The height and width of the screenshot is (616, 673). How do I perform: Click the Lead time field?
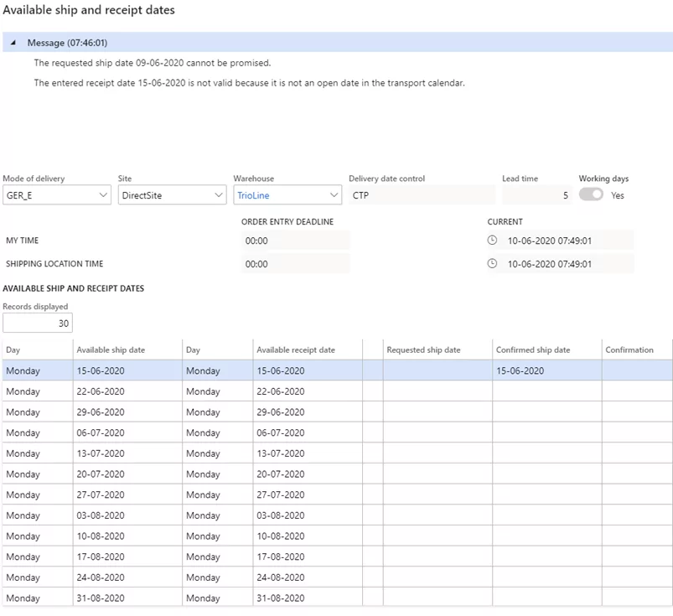pos(537,195)
